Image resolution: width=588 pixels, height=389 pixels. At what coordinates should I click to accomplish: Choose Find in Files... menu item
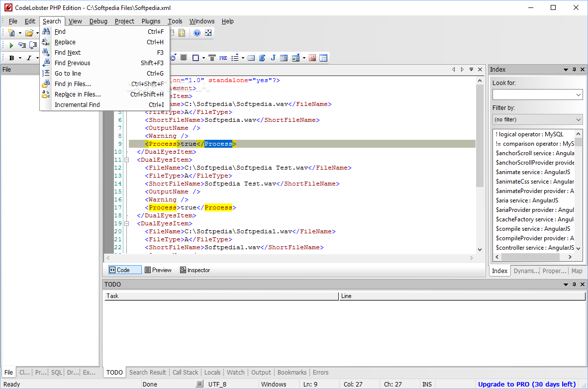(104, 84)
